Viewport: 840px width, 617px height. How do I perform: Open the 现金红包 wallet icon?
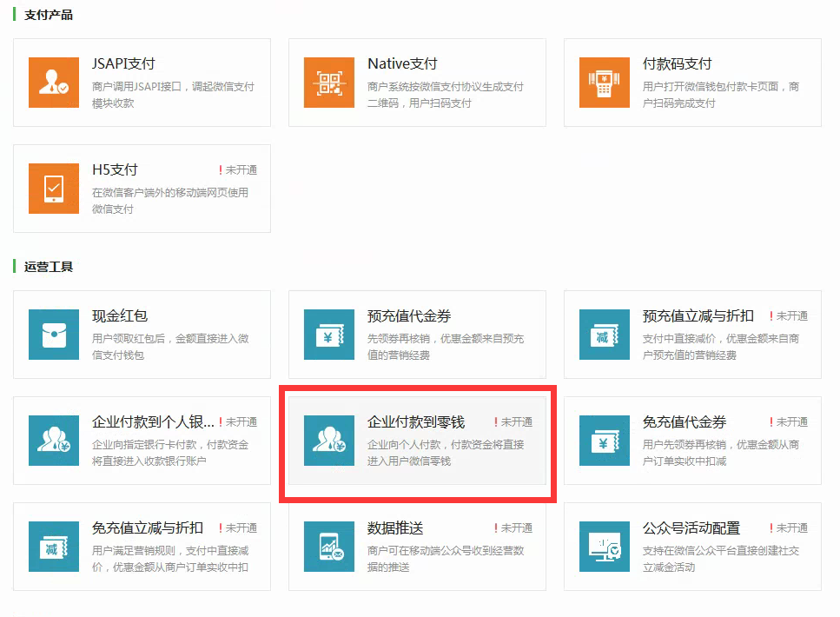coord(53,335)
